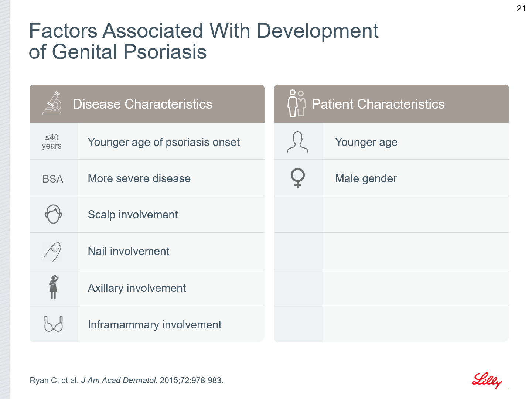Click the slide number 21
This screenshot has width=532, height=399.
point(521,8)
